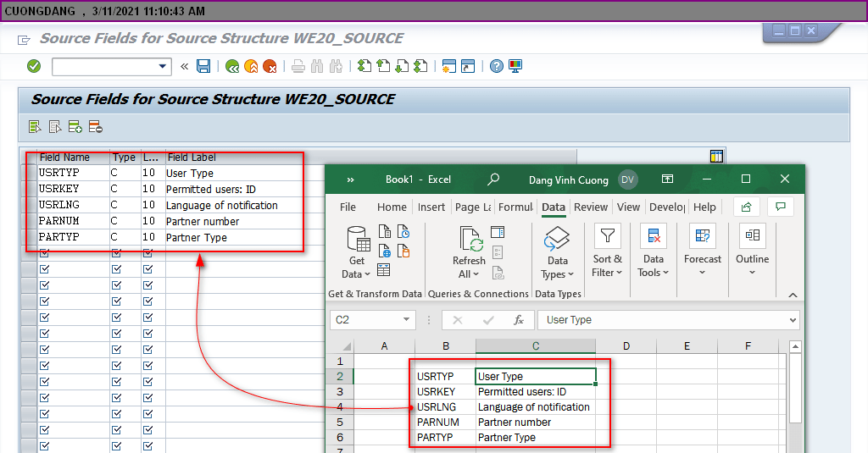Click the SAP Save icon
Viewport: 868px width, 453px height.
(x=203, y=66)
